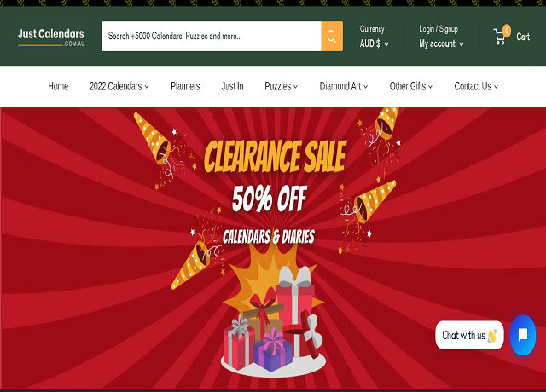Open the AUD $ currency selector
The image size is (546, 392).
(375, 43)
